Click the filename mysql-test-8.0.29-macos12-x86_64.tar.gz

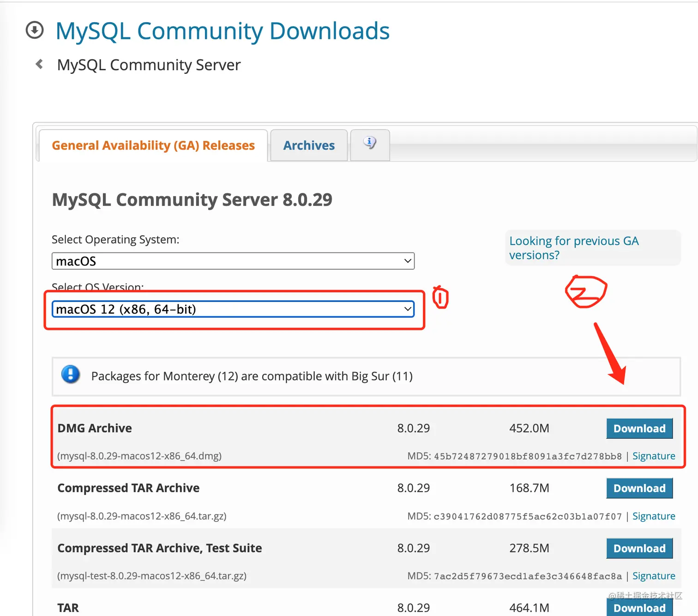click(152, 576)
